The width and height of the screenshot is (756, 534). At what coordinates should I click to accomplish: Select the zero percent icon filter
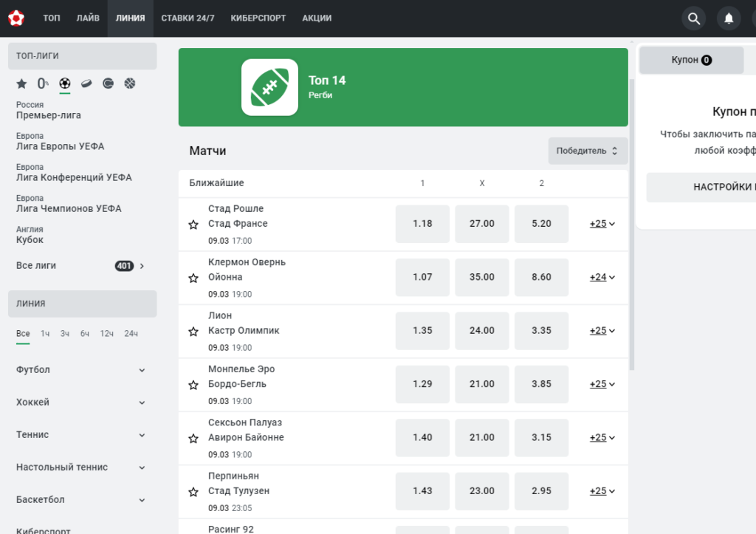click(43, 83)
